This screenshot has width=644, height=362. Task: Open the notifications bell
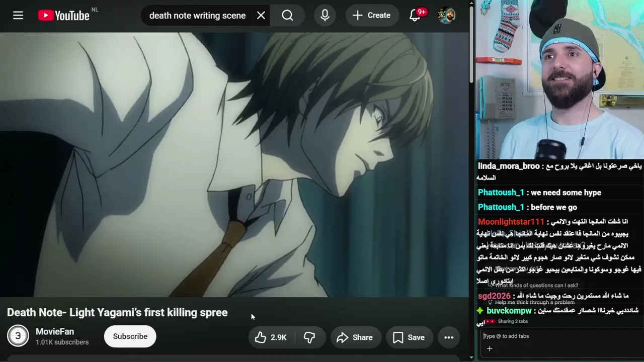click(x=416, y=16)
